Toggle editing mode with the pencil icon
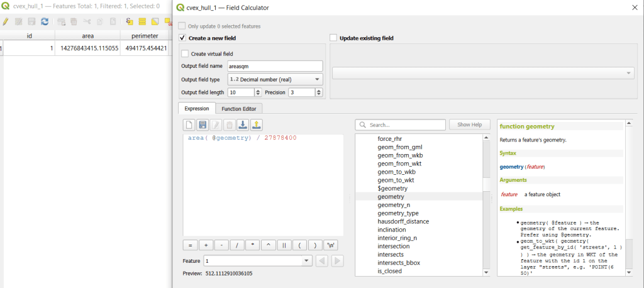 (6, 21)
